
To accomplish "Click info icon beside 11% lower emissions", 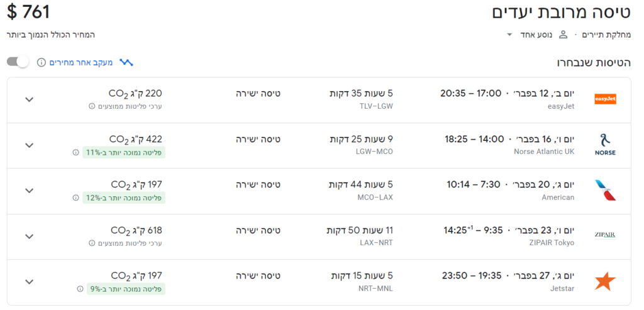I will tap(75, 152).
